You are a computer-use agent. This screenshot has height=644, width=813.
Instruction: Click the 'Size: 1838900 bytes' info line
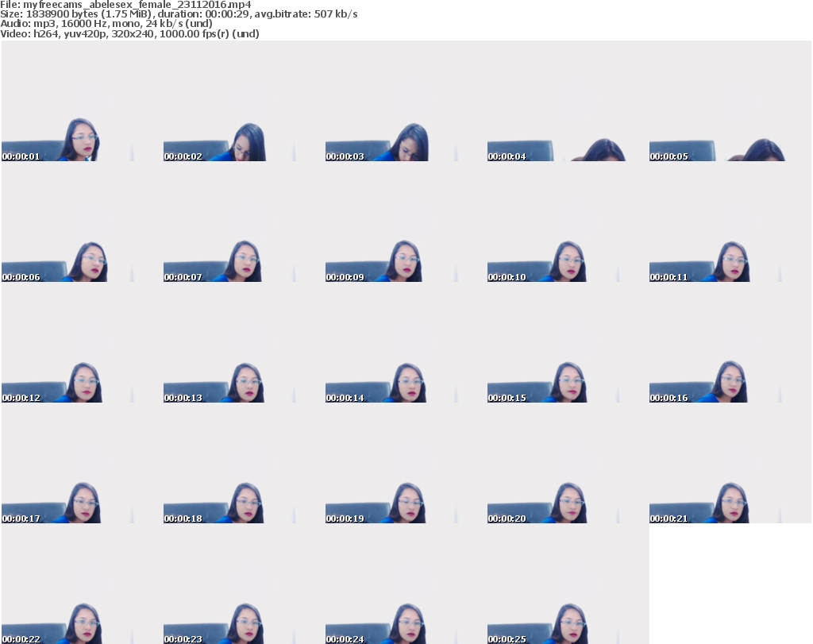coord(179,14)
